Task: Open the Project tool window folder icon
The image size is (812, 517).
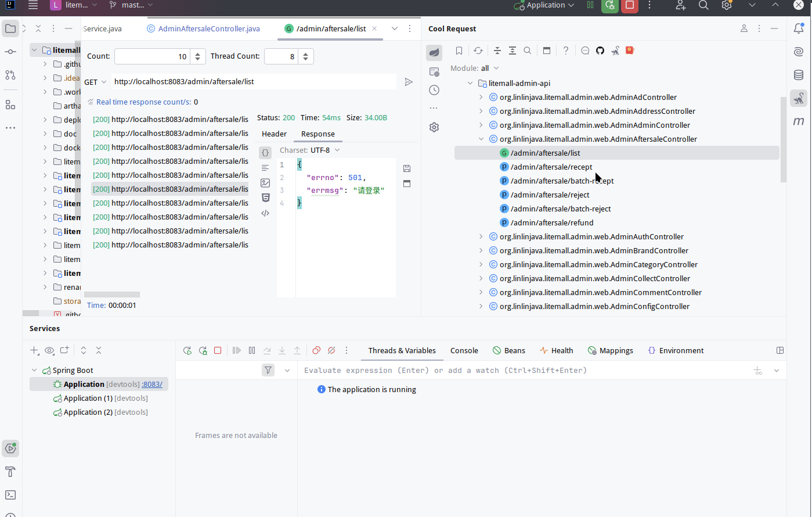Action: (x=10, y=28)
